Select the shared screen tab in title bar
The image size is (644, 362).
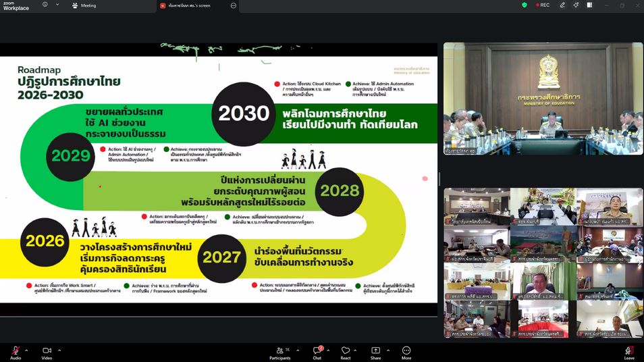(x=192, y=5)
